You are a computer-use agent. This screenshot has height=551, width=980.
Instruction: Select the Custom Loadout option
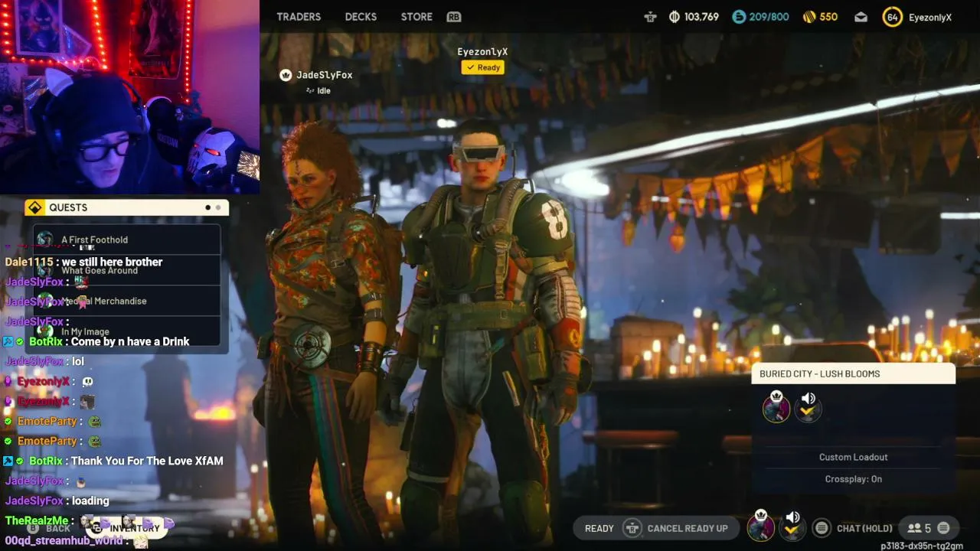pyautogui.click(x=854, y=457)
